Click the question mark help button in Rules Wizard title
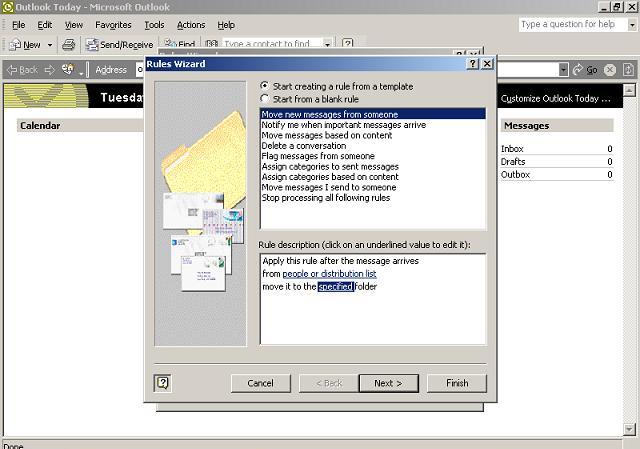640x449 pixels. pos(473,64)
